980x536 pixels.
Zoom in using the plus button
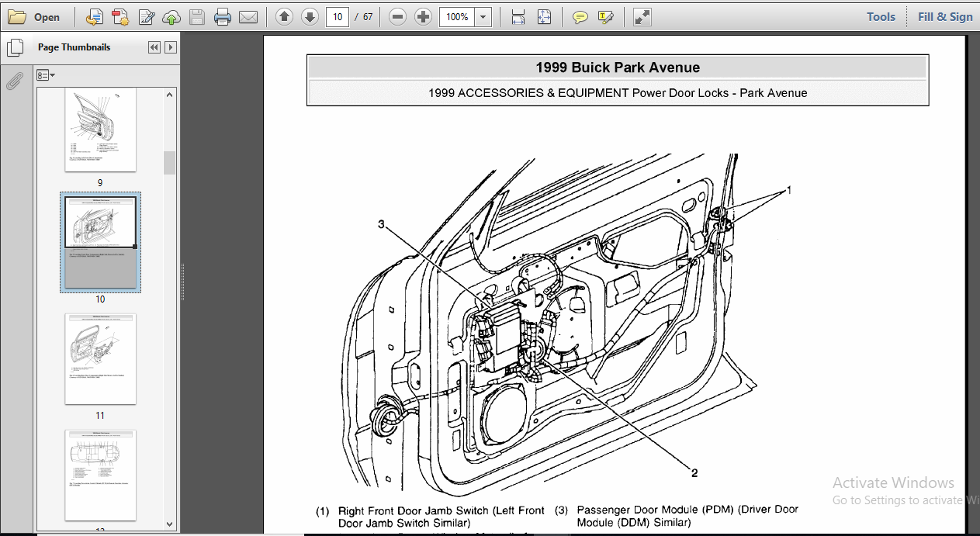coord(423,17)
